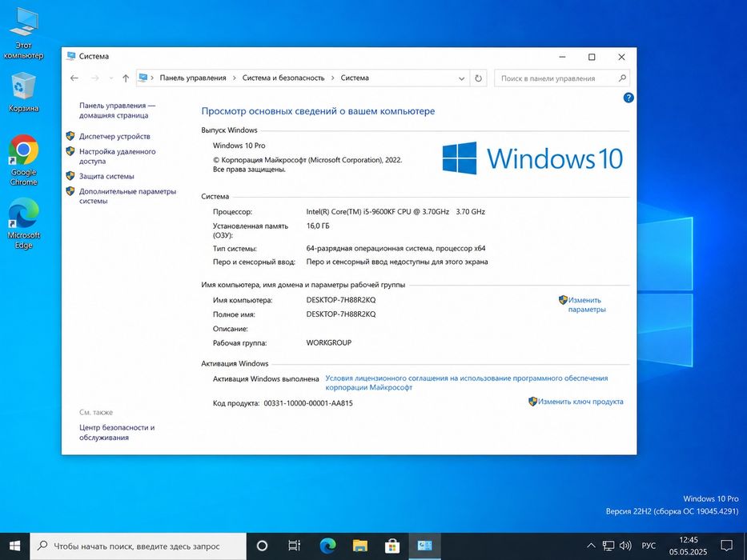Screen dimensions: 747x560
Task: Minimize the Система window
Action: coord(562,57)
